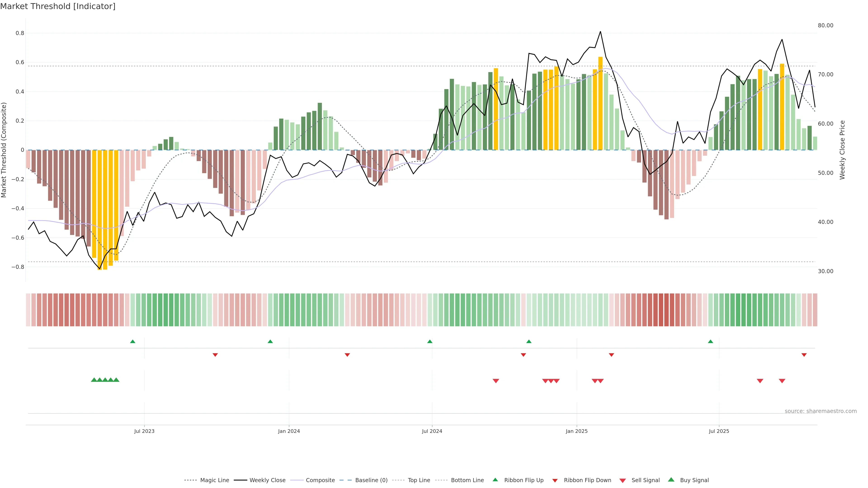Screen dimensions: 868x488
Task: Click the Ribbon Flip Up legend triangle
Action: coord(495,480)
